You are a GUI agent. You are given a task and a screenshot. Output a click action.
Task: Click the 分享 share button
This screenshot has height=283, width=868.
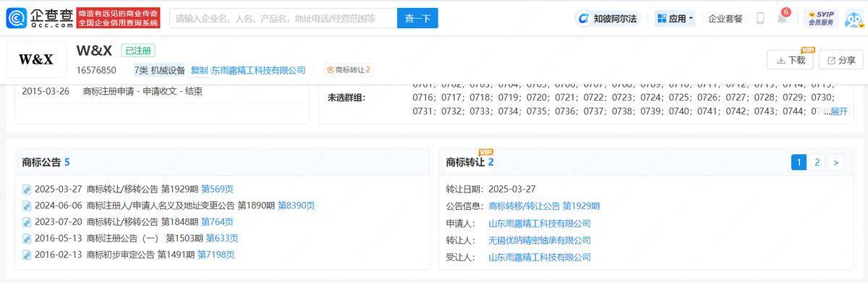coord(841,60)
